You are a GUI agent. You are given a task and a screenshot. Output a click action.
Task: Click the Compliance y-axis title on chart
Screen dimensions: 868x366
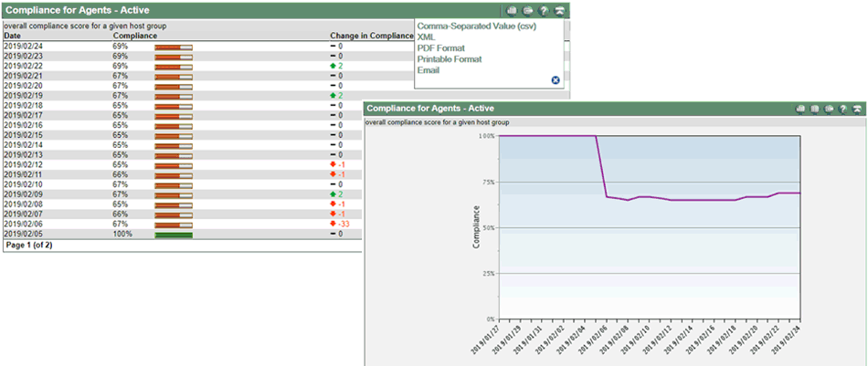click(477, 226)
